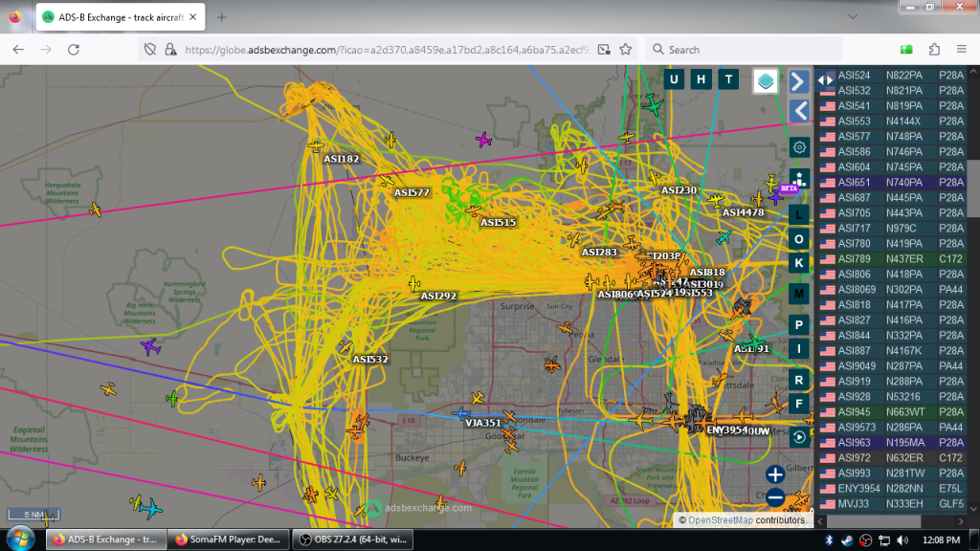
Task: Toggle the T tracks button
Action: (x=728, y=79)
